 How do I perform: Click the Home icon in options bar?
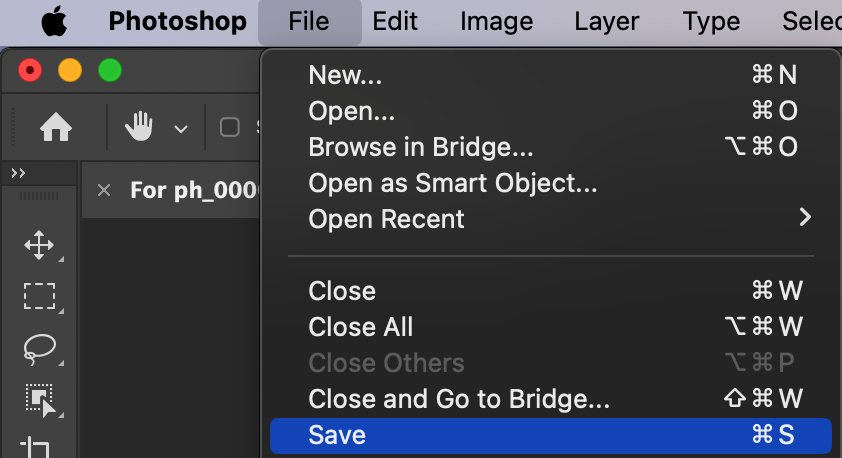click(55, 127)
